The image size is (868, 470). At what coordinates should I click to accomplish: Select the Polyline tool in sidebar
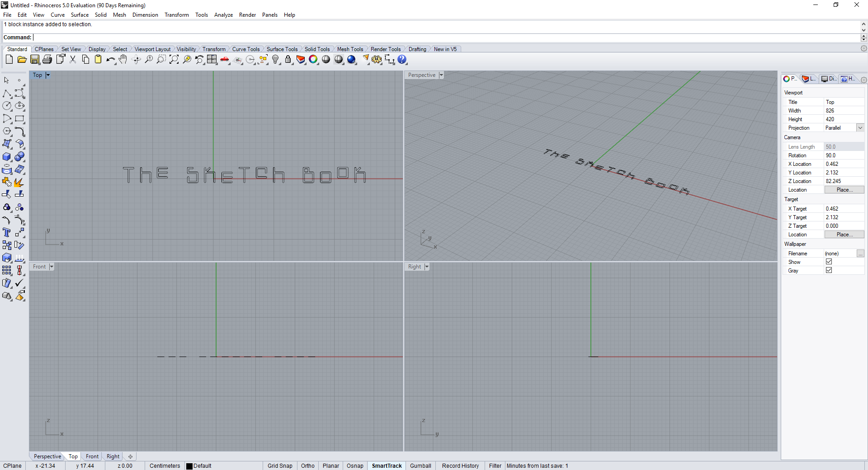click(7, 93)
